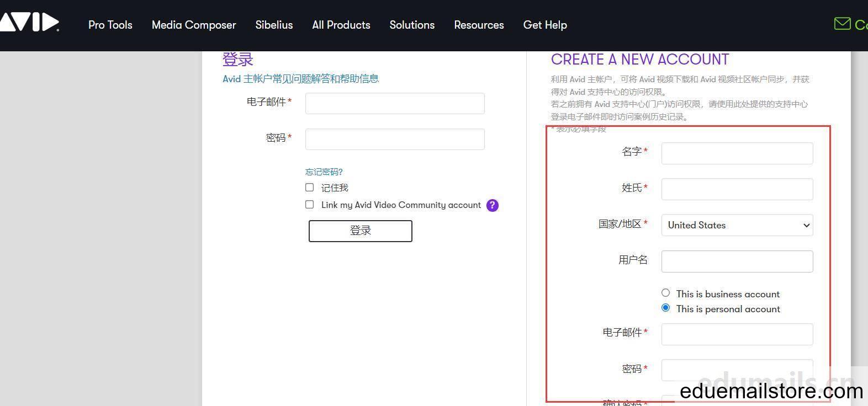Click the 姓氏 input field
Screen dimensions: 868x406
click(737, 189)
